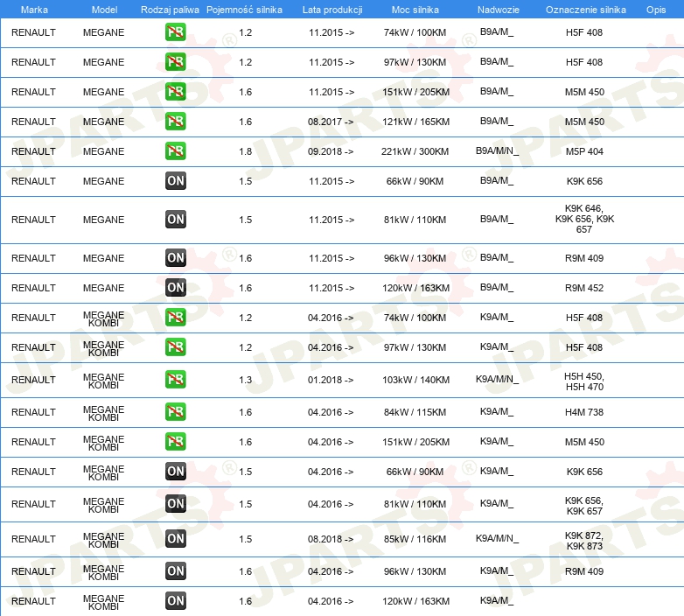
Task: Click the Marka column header
Action: (34, 10)
